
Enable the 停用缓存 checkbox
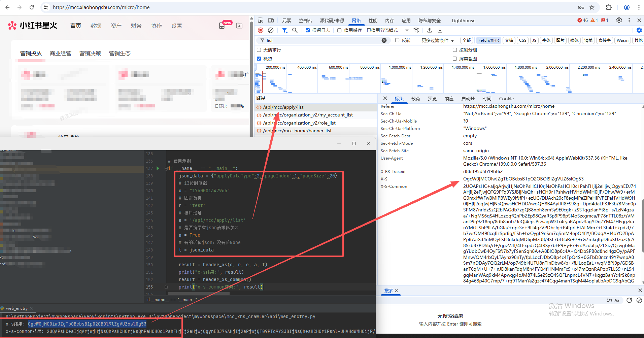pyautogui.click(x=339, y=30)
